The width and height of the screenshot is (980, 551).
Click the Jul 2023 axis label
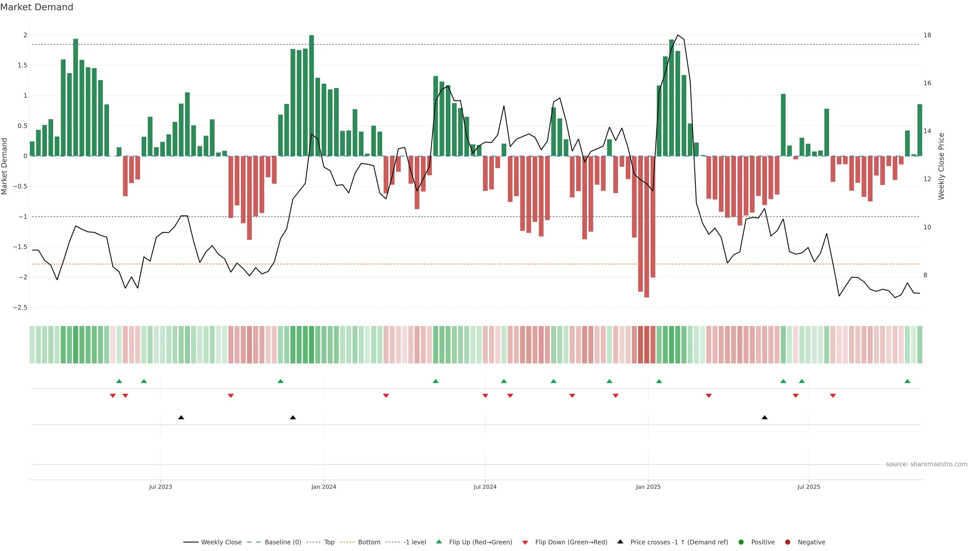[x=161, y=487]
